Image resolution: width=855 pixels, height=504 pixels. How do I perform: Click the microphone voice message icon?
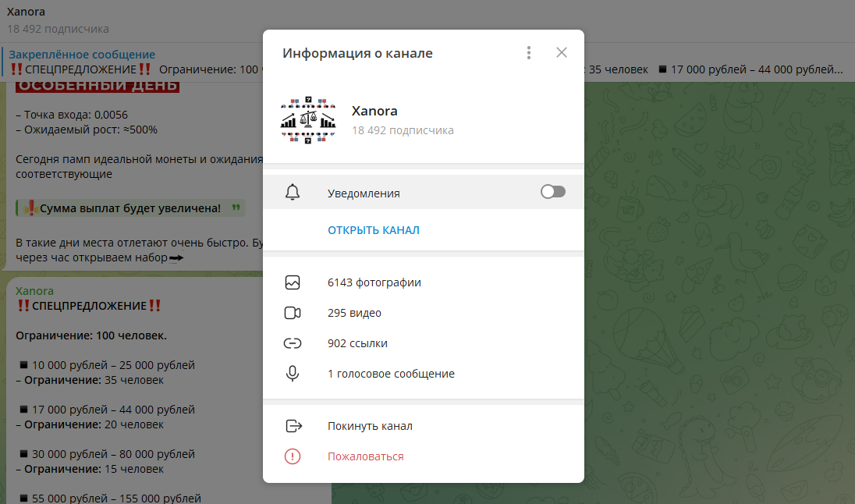point(293,374)
